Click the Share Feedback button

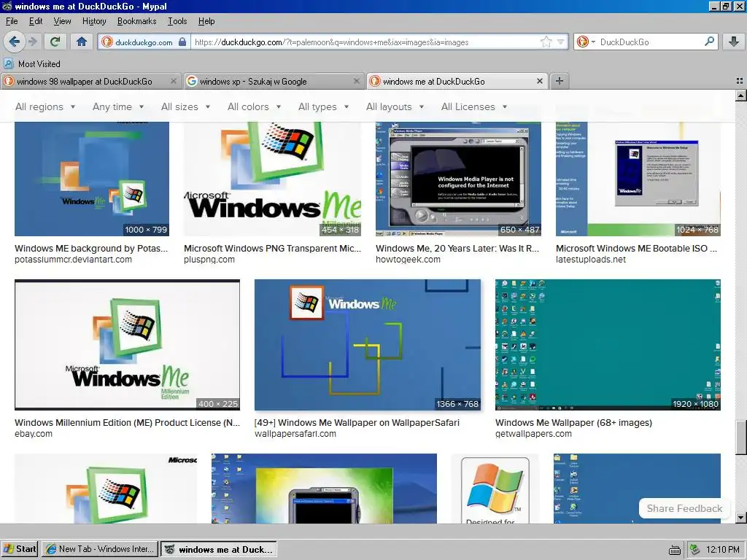point(684,508)
